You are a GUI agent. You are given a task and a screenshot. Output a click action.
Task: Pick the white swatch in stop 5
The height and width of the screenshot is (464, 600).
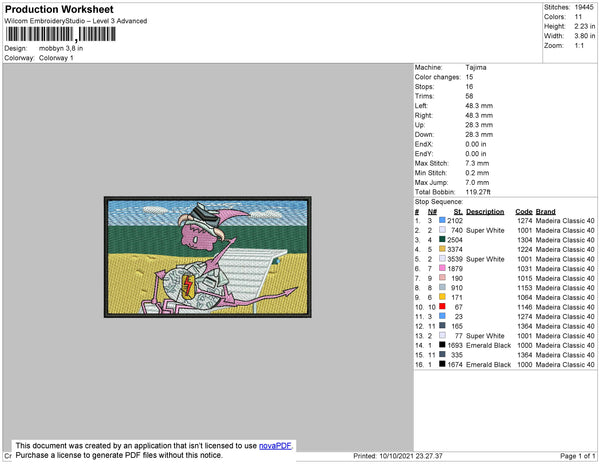(442, 259)
